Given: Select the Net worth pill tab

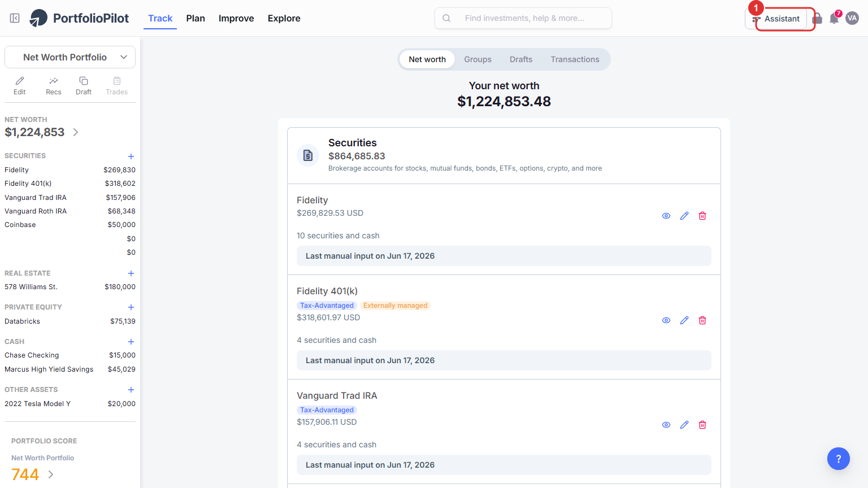Looking at the screenshot, I should (x=427, y=59).
